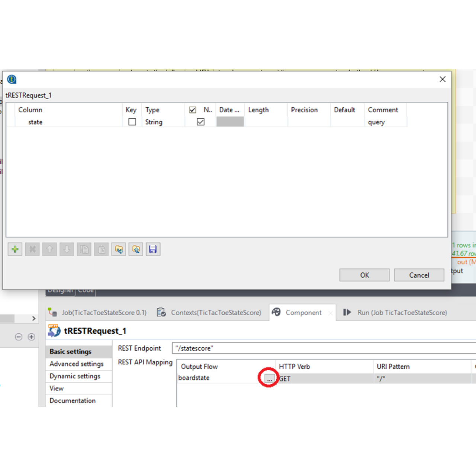Click the folder refresh schema icon
The image size is (476, 476).
135,249
